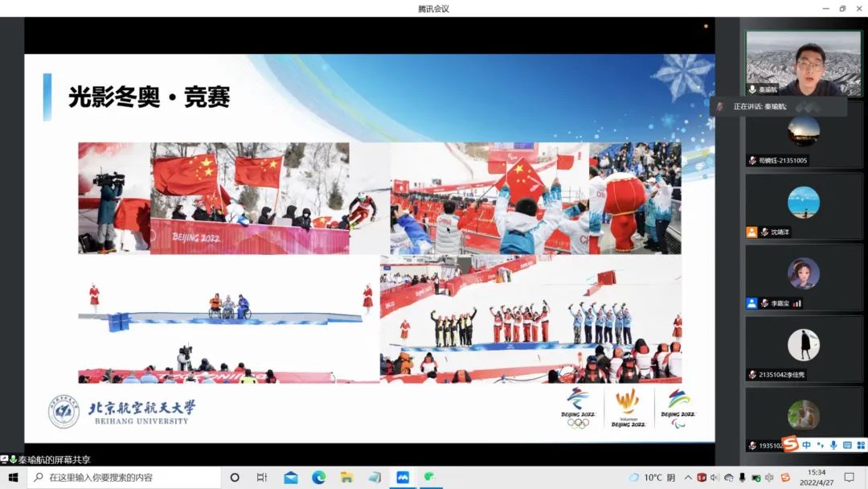Launch the Mail app from taskbar
Viewport: 868px width, 489px height.
point(291,477)
